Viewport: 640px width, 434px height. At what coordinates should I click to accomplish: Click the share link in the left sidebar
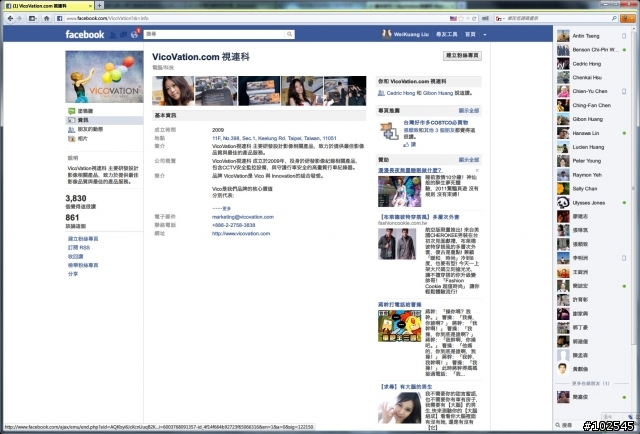[73, 274]
